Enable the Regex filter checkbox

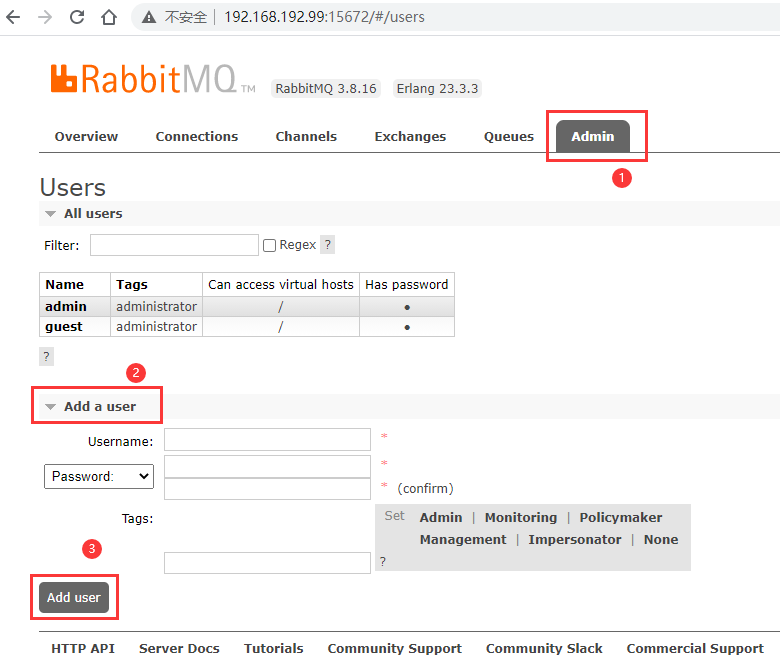click(269, 245)
